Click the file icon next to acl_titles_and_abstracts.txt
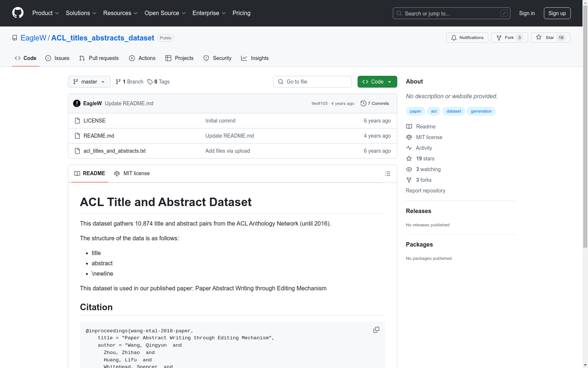This screenshot has height=368, width=588. (77, 151)
